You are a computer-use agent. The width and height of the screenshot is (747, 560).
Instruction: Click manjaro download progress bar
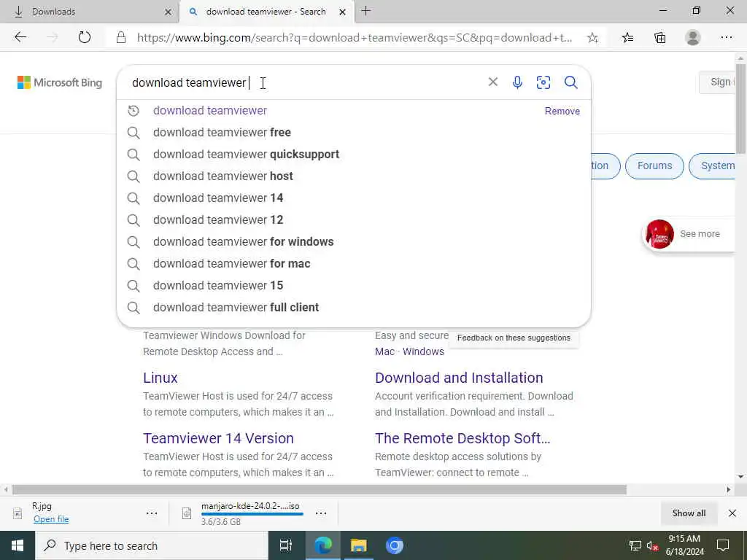tap(252, 514)
